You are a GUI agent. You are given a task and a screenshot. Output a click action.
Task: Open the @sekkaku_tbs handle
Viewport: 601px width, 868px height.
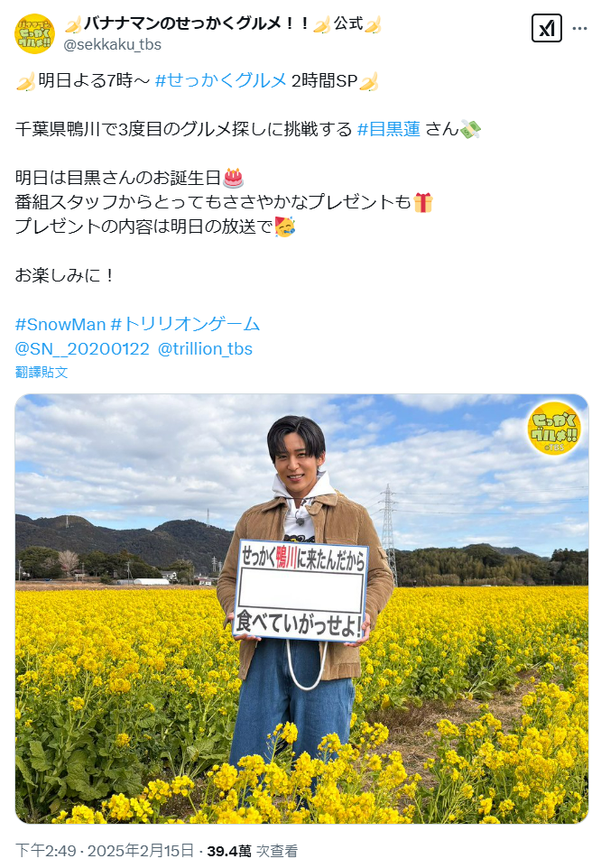click(x=112, y=44)
